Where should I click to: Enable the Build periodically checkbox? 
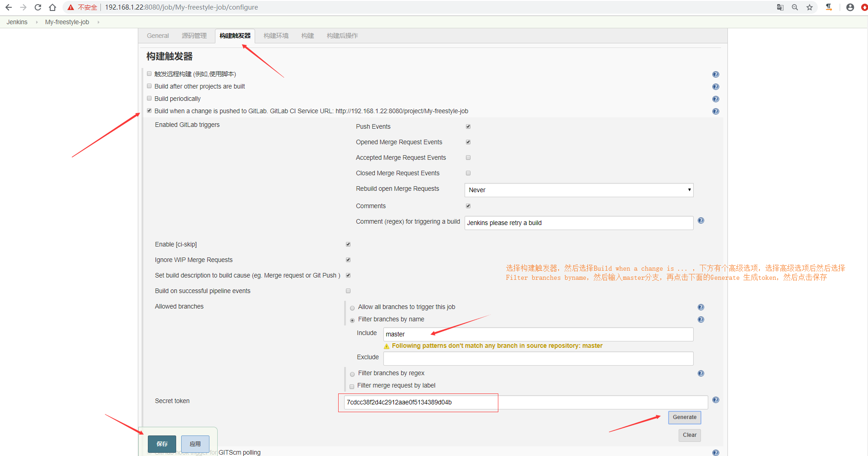point(149,98)
